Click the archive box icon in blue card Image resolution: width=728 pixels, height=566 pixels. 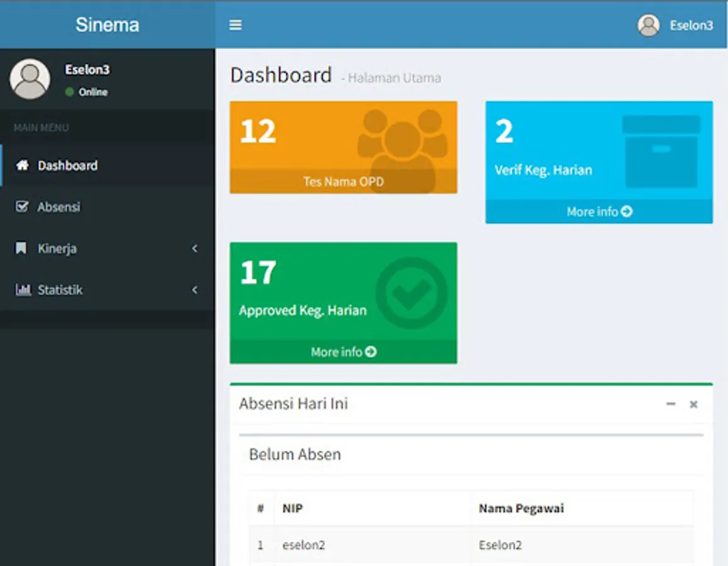point(661,151)
